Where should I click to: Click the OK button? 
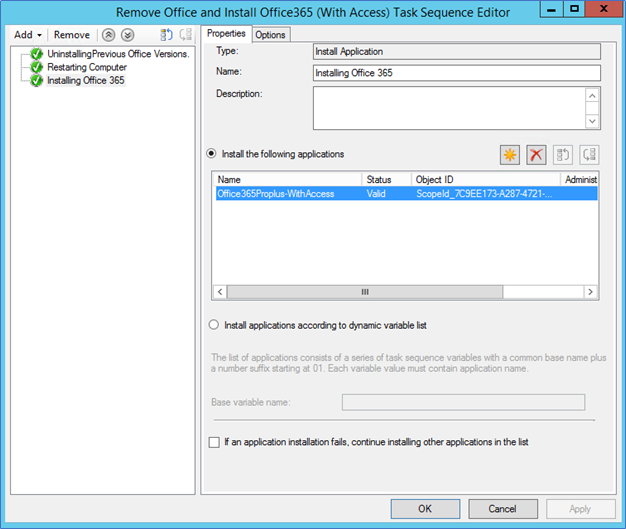point(425,509)
